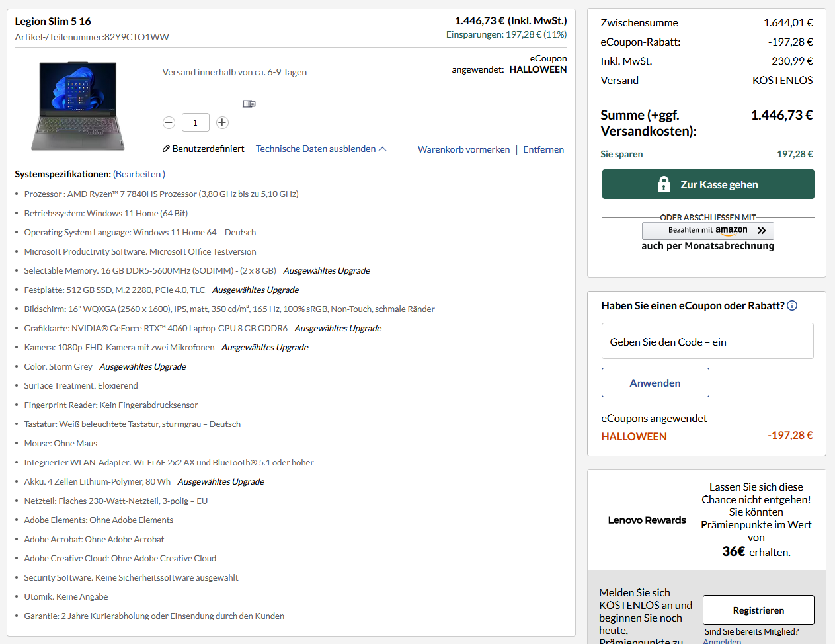Click the Microsoft Productivity Software line

[x=140, y=251]
